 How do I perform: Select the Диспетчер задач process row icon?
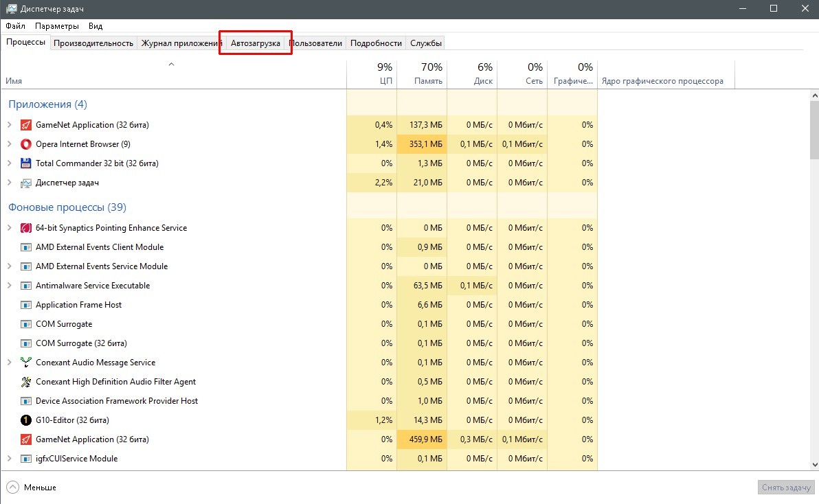point(25,183)
